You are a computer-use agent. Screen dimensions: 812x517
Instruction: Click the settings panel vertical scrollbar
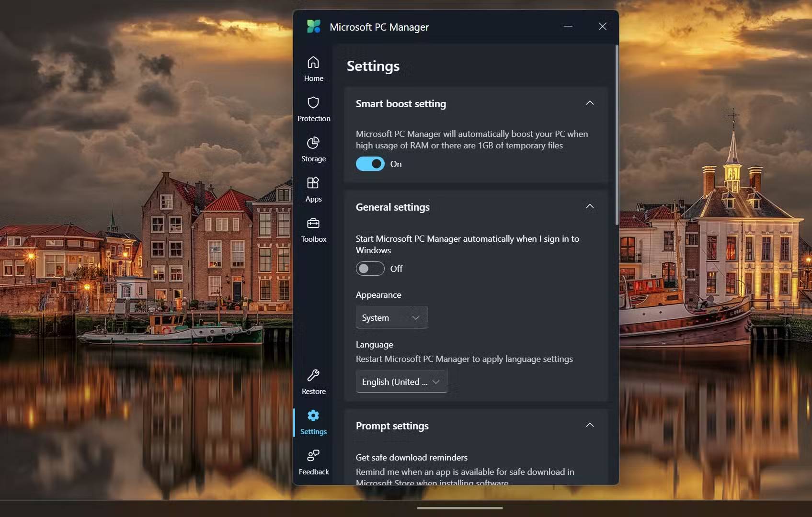tap(617, 135)
